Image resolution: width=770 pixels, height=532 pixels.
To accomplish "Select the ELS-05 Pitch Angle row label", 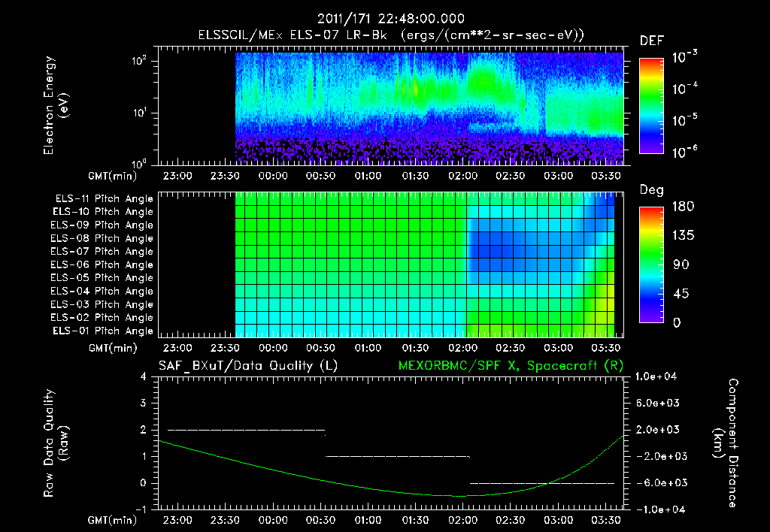I will (102, 278).
